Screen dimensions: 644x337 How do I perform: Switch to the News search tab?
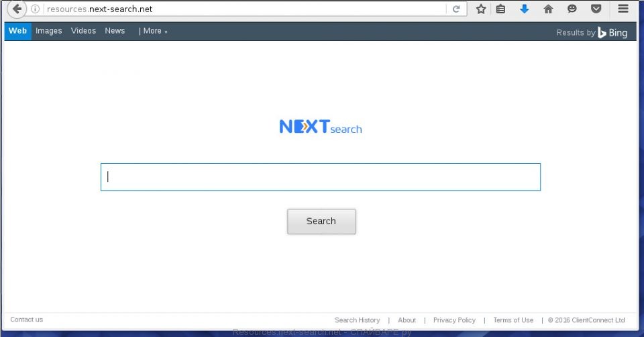(x=115, y=31)
